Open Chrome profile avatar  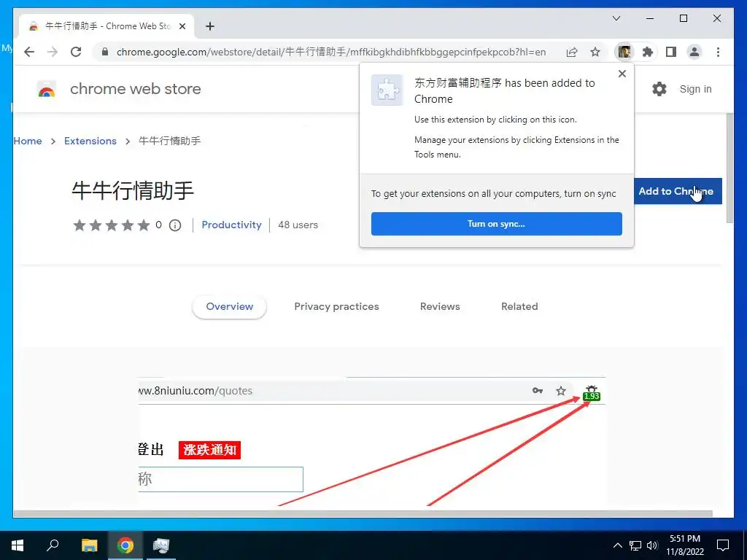(694, 52)
